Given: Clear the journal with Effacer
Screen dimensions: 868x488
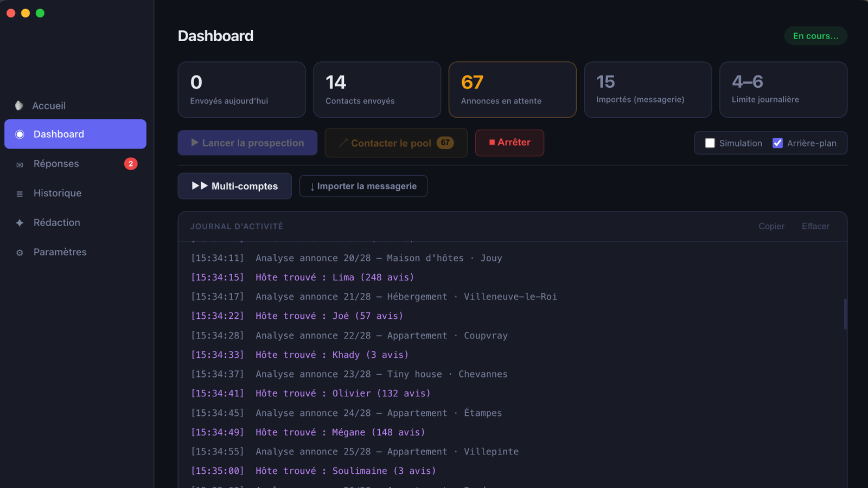Looking at the screenshot, I should 815,226.
